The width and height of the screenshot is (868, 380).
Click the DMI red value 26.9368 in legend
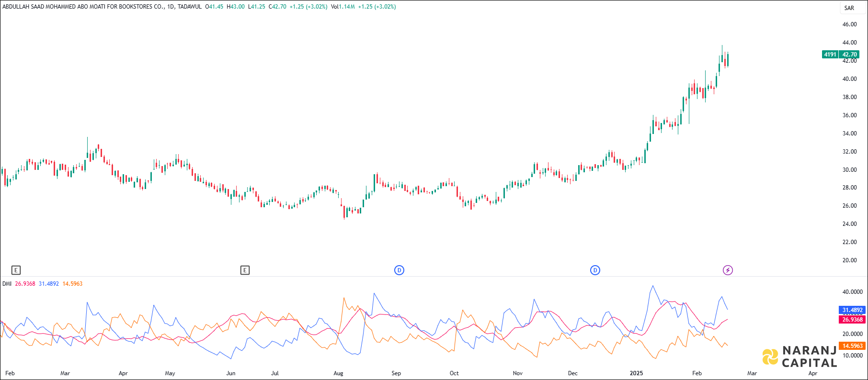25,284
